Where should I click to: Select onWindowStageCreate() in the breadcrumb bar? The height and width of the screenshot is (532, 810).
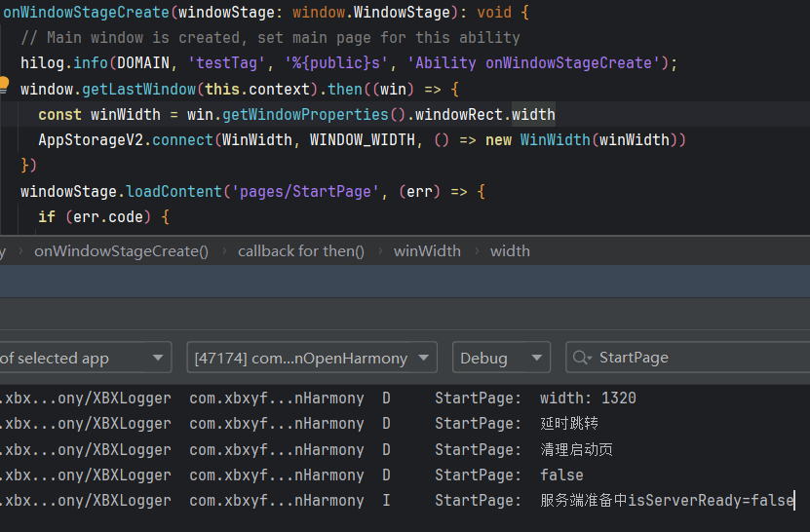click(122, 251)
